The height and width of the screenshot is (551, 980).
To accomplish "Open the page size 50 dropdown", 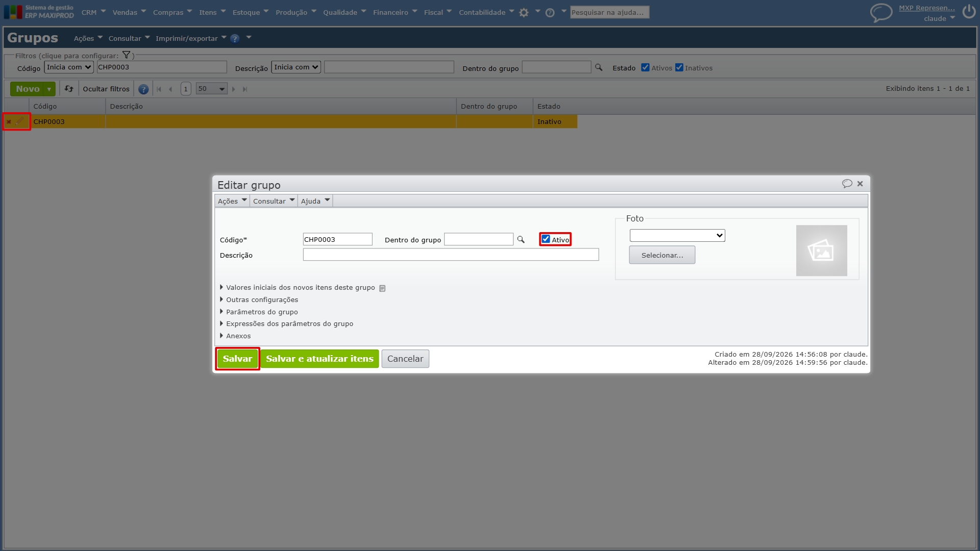I will point(211,89).
